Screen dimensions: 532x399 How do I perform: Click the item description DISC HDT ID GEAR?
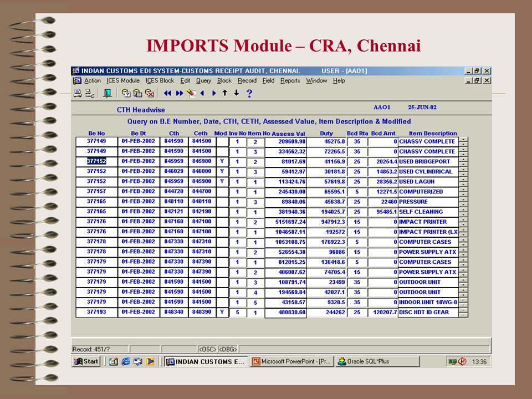tap(428, 312)
